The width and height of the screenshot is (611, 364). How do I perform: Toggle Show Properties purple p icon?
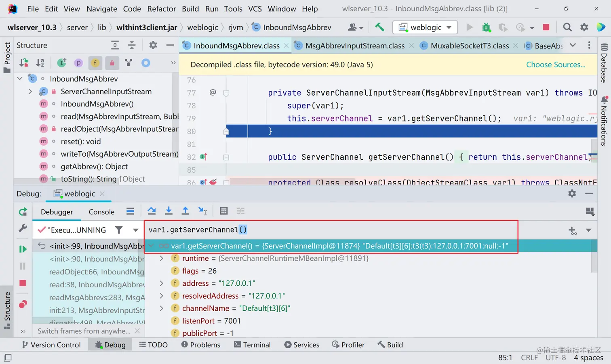(x=78, y=63)
